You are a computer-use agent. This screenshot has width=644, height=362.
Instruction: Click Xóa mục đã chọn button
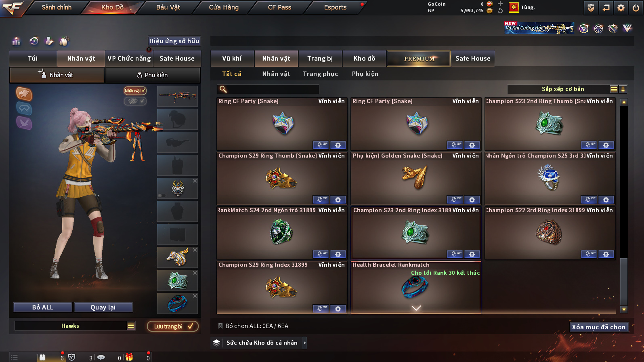(599, 327)
